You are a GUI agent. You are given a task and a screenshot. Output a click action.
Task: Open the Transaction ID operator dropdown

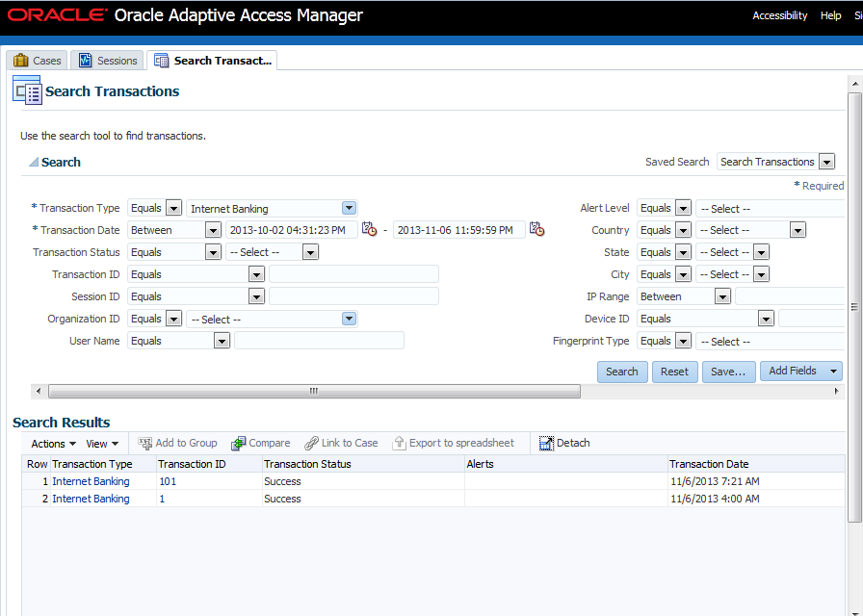coord(256,274)
